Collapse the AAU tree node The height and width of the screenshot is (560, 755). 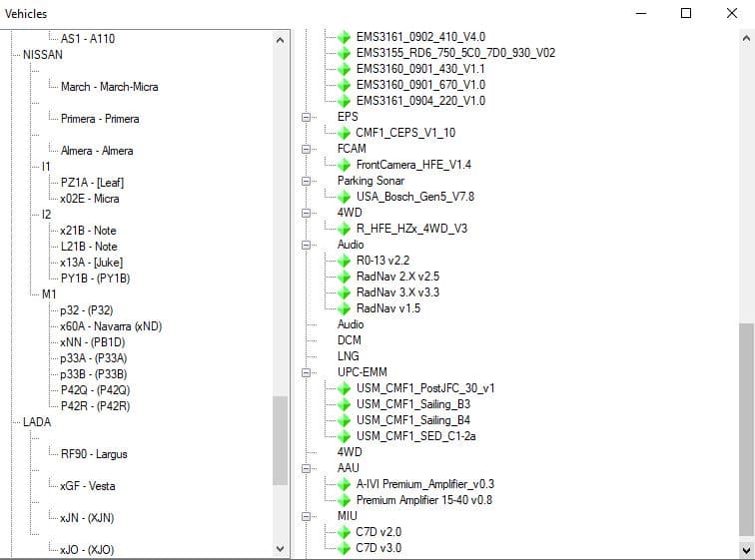point(306,468)
